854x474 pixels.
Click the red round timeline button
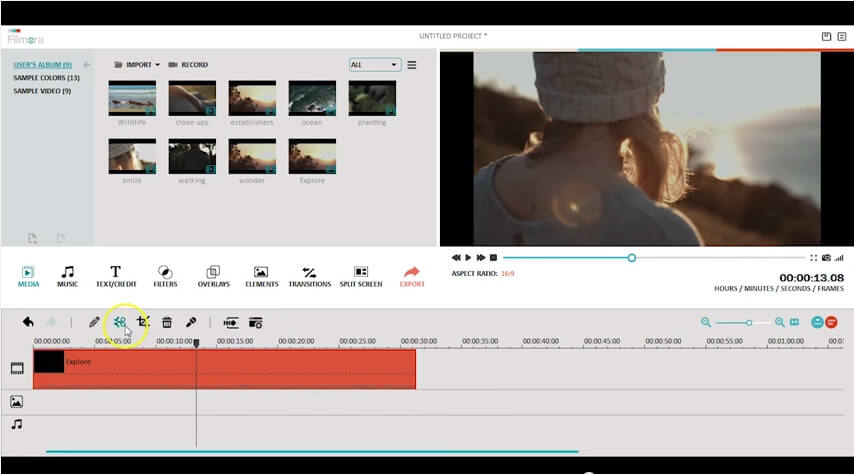pos(831,322)
